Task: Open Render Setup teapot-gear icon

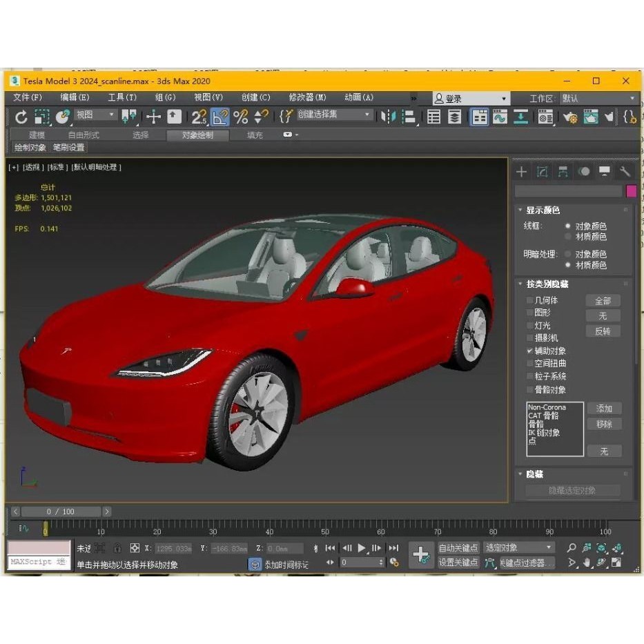Action: pyautogui.click(x=570, y=118)
